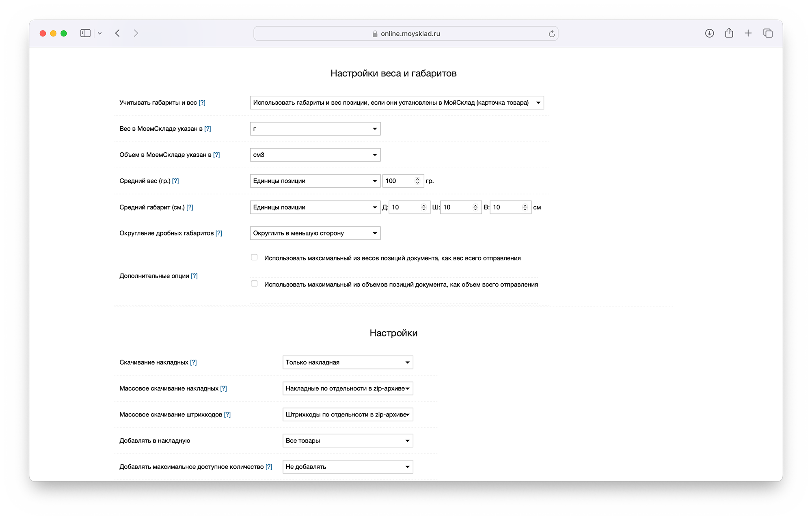Click the Safari sidebar toggle icon
This screenshot has width=812, height=520.
pyautogui.click(x=85, y=33)
